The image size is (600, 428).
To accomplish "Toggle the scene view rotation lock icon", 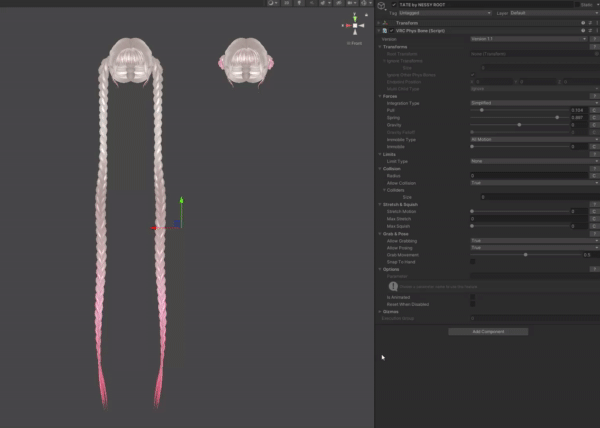I will (x=367, y=17).
